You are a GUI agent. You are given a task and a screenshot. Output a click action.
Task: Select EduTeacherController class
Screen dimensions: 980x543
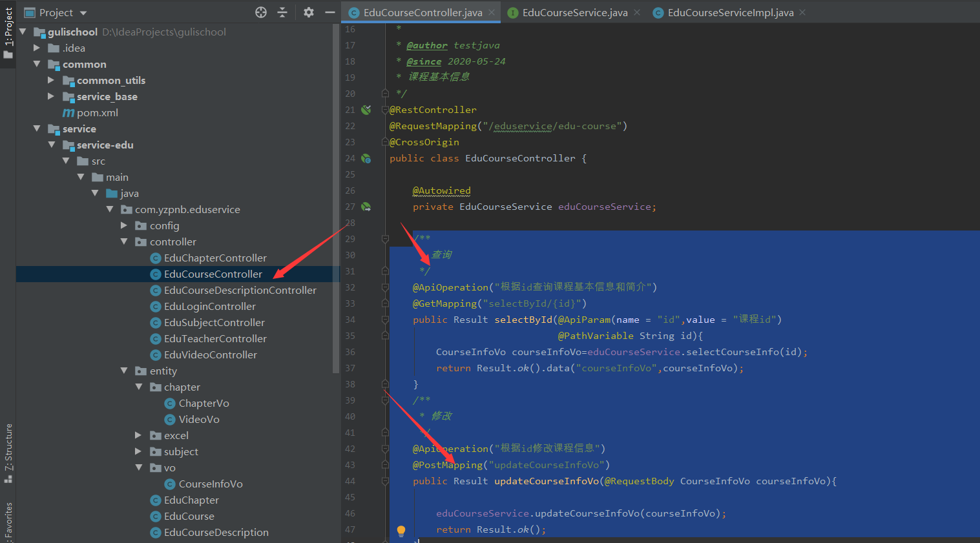click(208, 338)
